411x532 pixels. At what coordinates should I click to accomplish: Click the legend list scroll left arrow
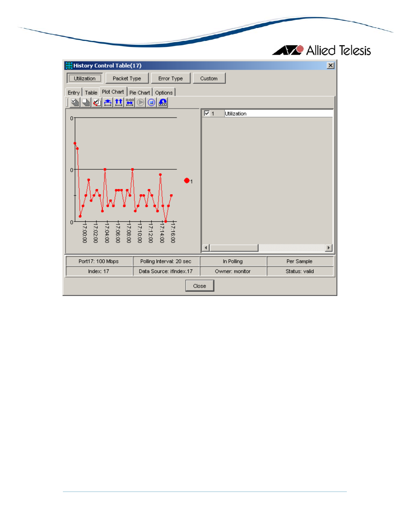(206, 248)
